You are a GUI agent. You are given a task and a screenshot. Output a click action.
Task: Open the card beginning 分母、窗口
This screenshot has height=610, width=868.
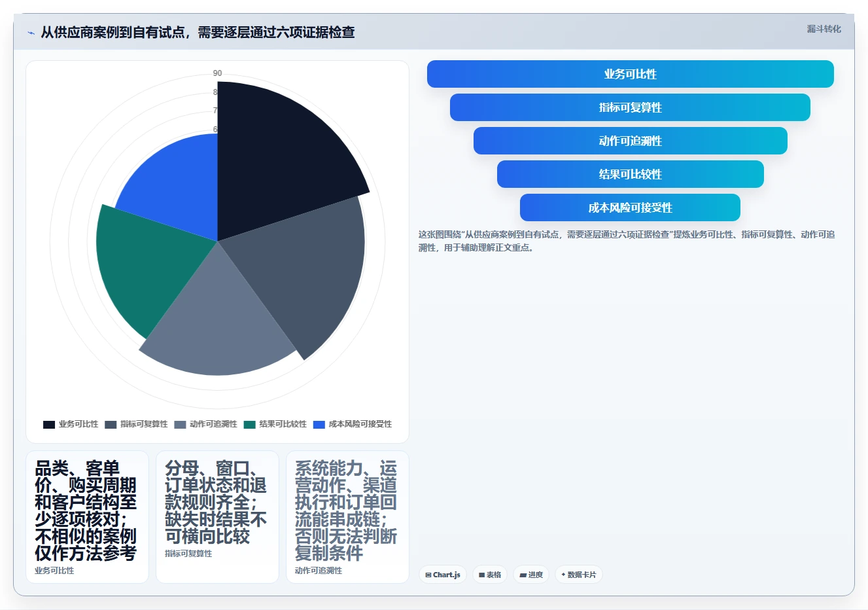[217, 517]
